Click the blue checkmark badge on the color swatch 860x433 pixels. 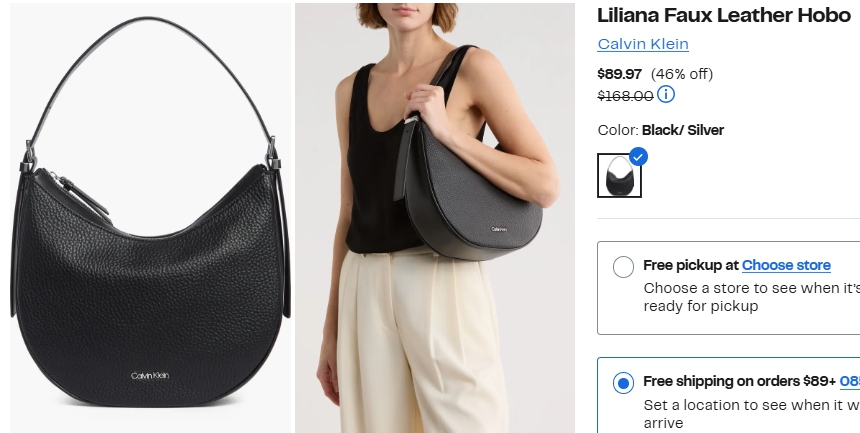pyautogui.click(x=638, y=157)
